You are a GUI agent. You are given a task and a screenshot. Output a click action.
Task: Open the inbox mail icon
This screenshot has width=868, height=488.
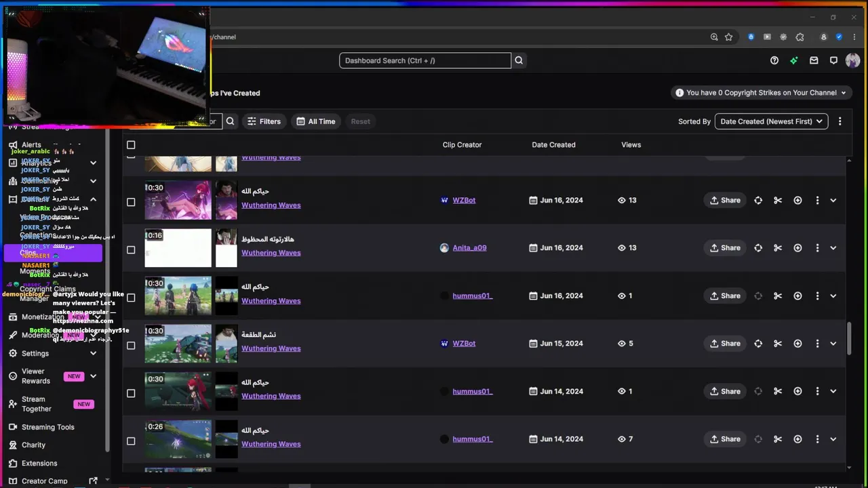(814, 60)
